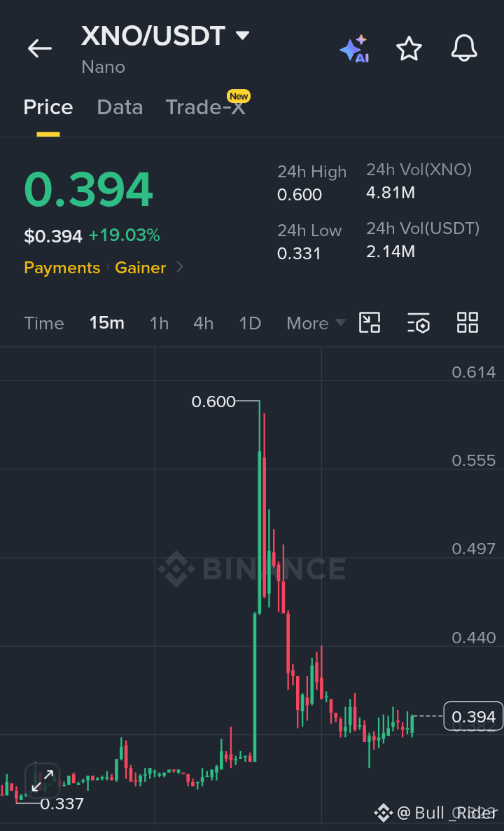Select the 4h chart interval

pos(203,323)
